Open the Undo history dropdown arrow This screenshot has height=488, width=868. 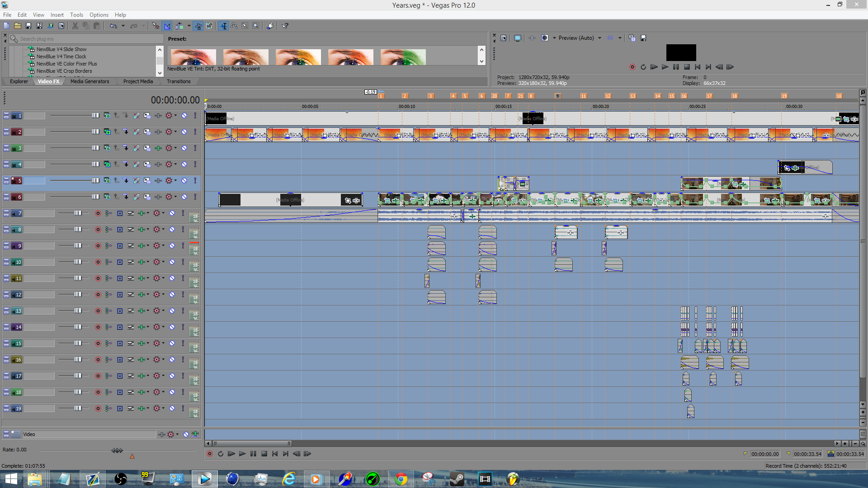(x=123, y=26)
